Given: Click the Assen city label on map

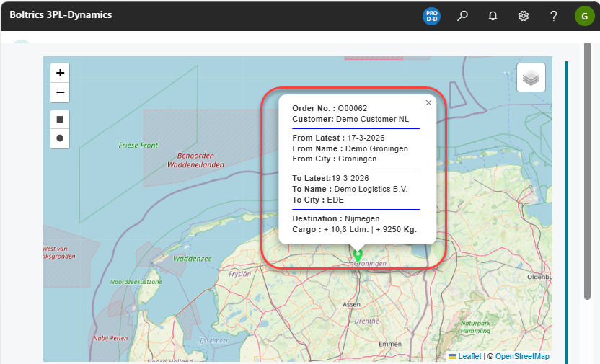Looking at the screenshot, I should tap(351, 305).
